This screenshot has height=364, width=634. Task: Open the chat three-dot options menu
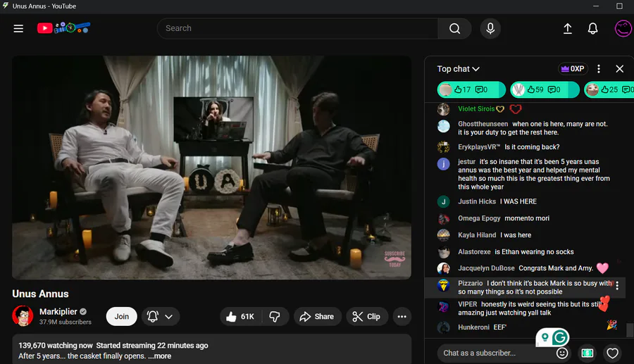(598, 69)
